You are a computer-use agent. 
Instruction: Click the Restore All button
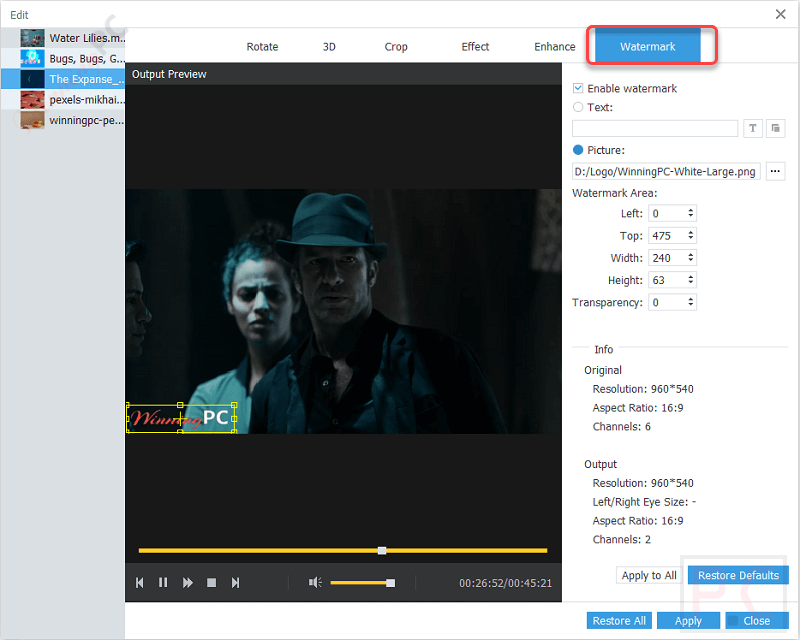pyautogui.click(x=619, y=621)
